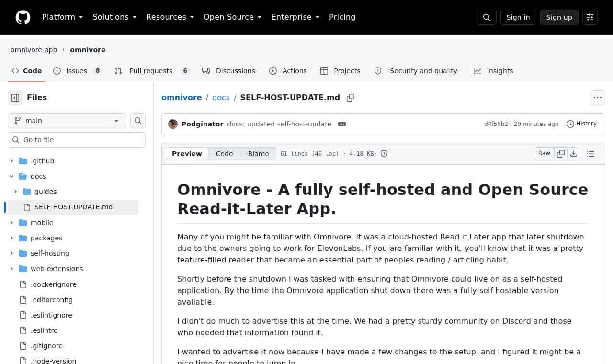613x364 pixels.
Task: Open the Raw file view
Action: click(544, 154)
